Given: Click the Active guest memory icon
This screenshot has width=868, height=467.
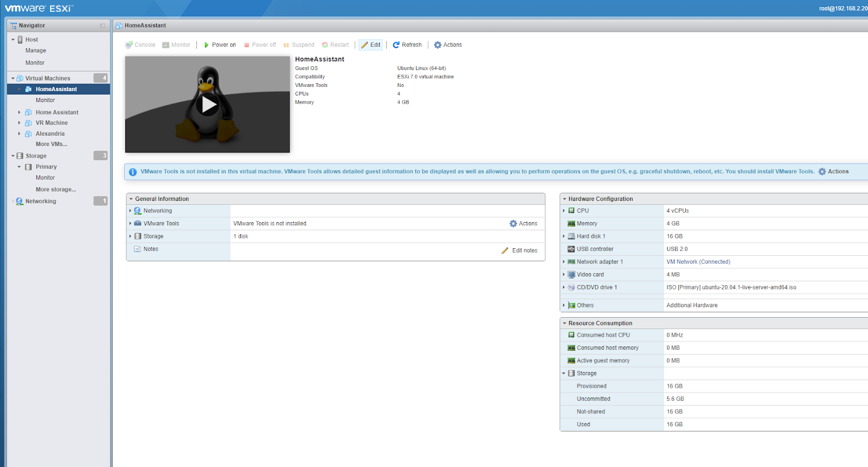Looking at the screenshot, I should pos(571,361).
